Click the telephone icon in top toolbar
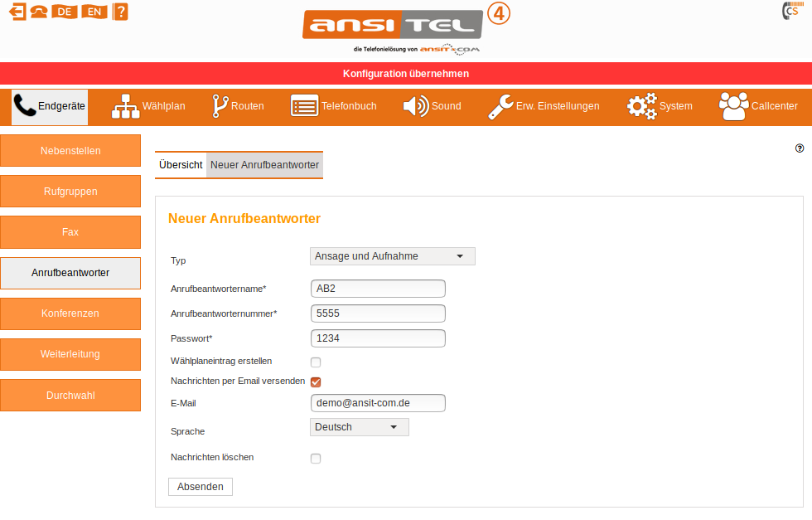 click(x=39, y=12)
